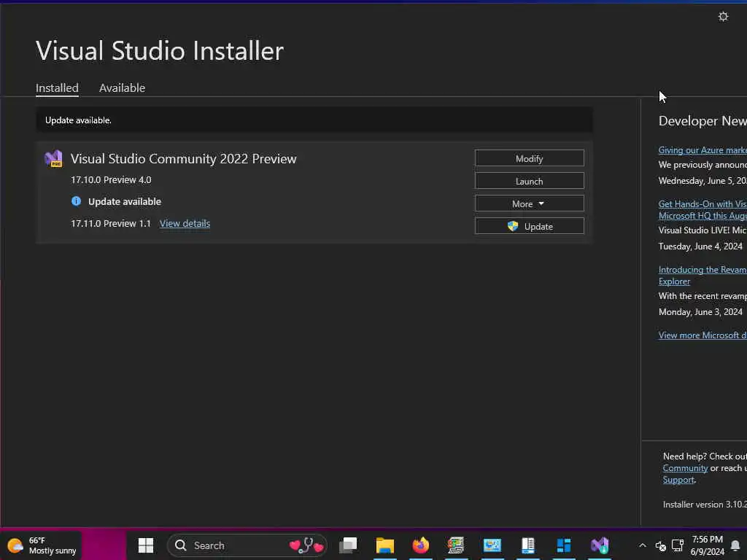Open View details link
The width and height of the screenshot is (747, 560).
[185, 223]
